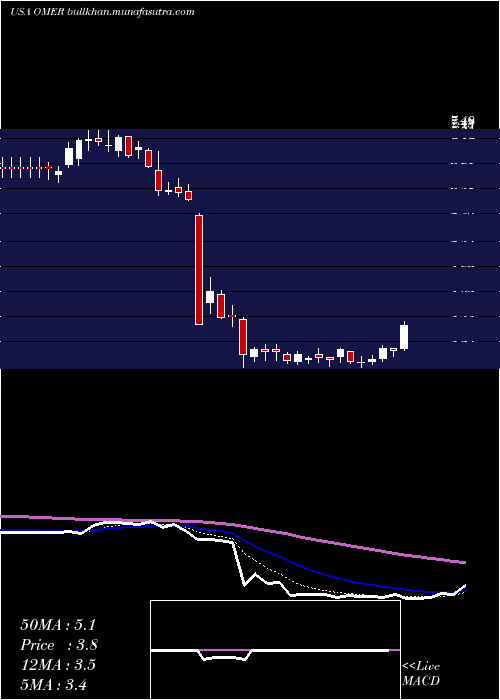500x700 pixels.
Task: Click the Price : 3.8 label
Action: (59, 645)
